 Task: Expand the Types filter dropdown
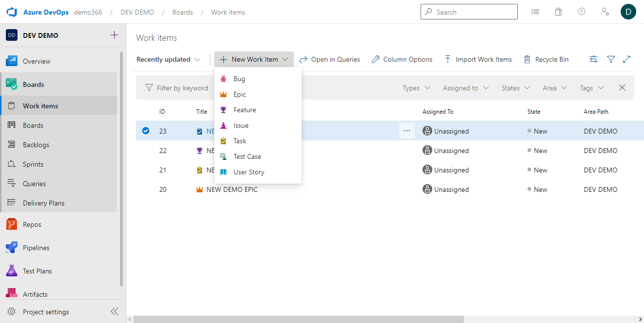point(416,88)
